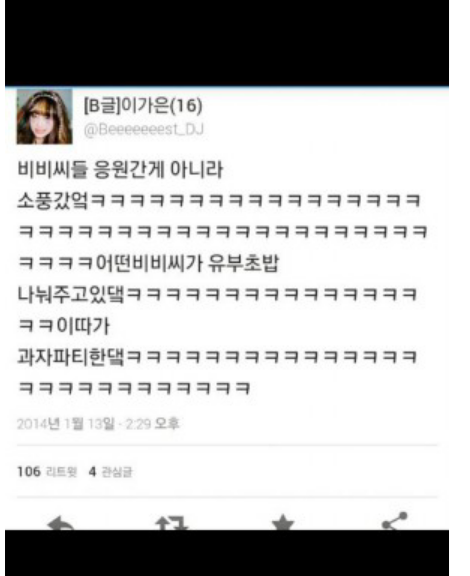This screenshot has height=576, width=470.
Task: Select the text 어떤비비씨가 유부초밥
Action: (187, 263)
